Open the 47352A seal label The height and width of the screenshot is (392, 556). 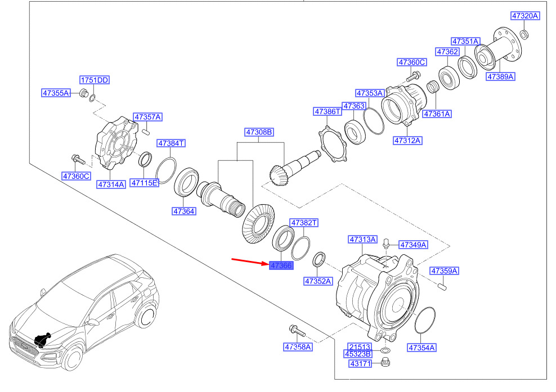pyautogui.click(x=318, y=281)
